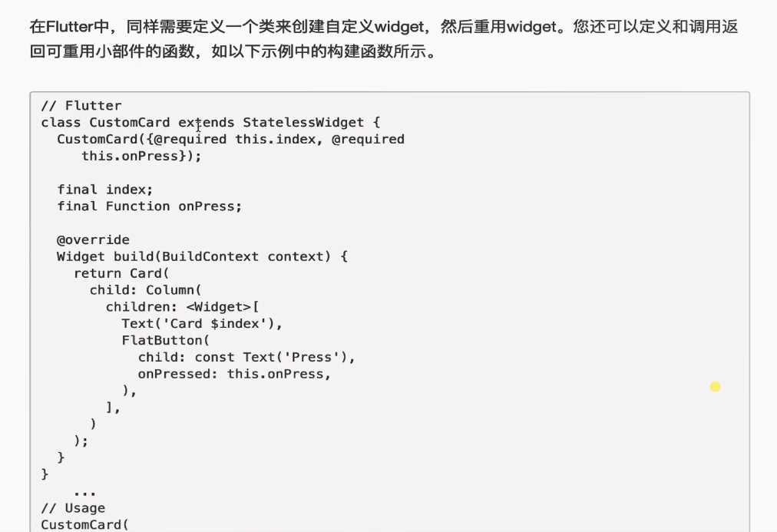
Task: Click the 'return Card(' line
Action: pos(121,273)
